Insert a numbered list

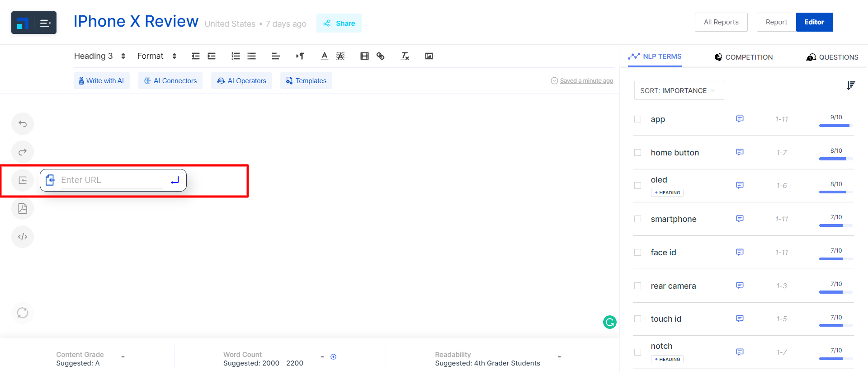236,56
